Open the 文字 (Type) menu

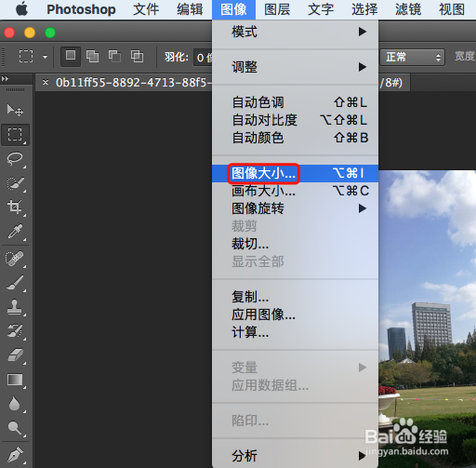click(x=321, y=9)
